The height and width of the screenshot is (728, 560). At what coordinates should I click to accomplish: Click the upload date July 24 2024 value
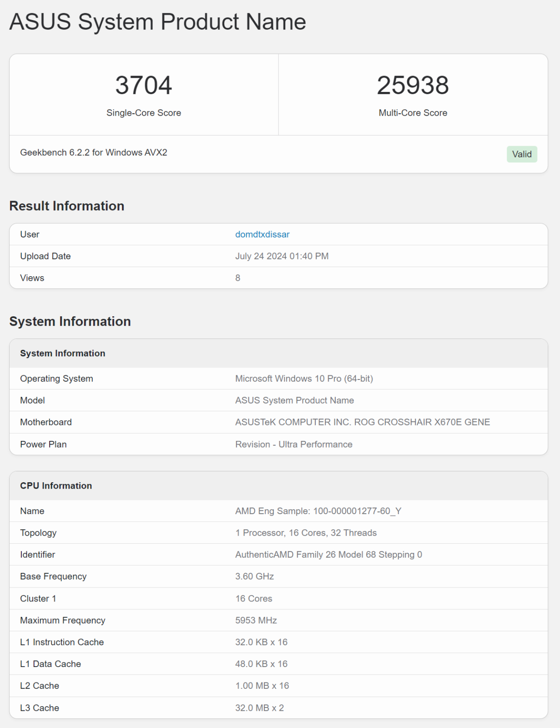(x=282, y=256)
